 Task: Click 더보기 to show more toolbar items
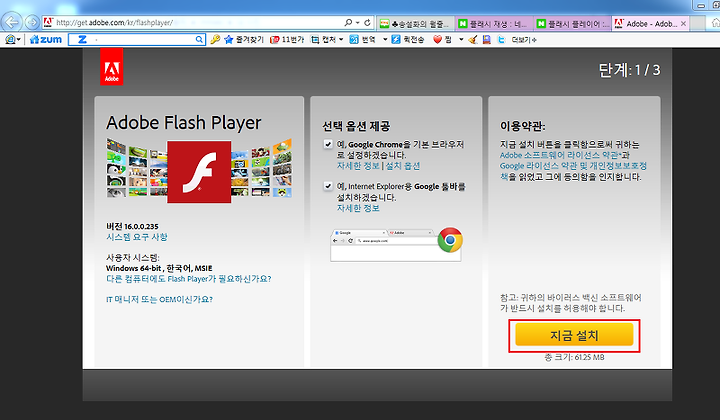(524, 40)
